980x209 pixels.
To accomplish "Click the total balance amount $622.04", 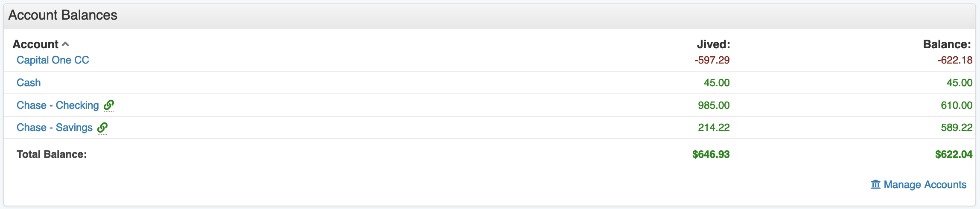I will tap(954, 154).
